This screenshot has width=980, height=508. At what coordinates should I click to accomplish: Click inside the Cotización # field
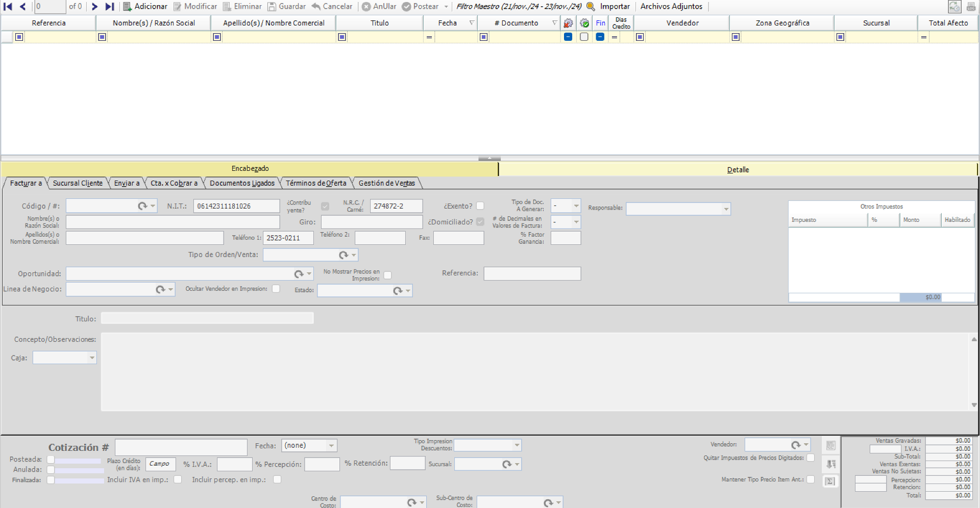[181, 447]
